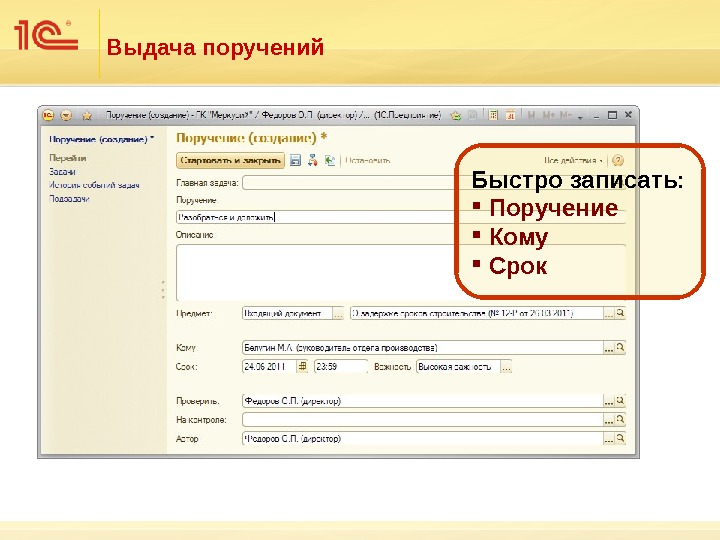The width and height of the screenshot is (720, 540).
Task: Click the Стартовать и закрыть button
Action: click(230, 160)
